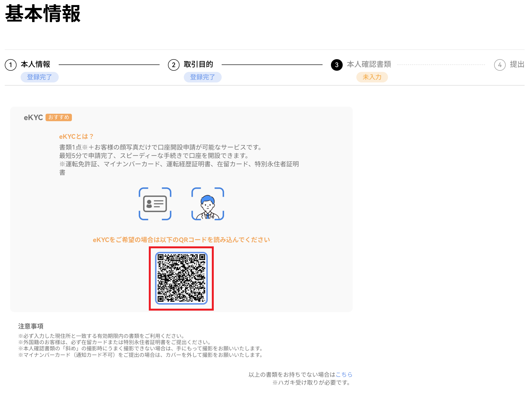
Task: Click the note about マイナンバーカード cover removal
Action: 141,355
